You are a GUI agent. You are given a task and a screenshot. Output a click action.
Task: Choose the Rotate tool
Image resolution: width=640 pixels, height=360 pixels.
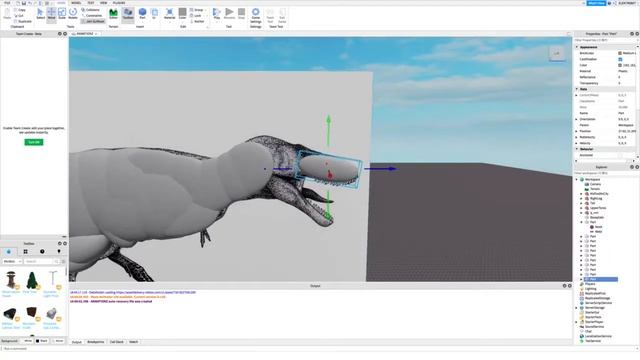(x=73, y=13)
